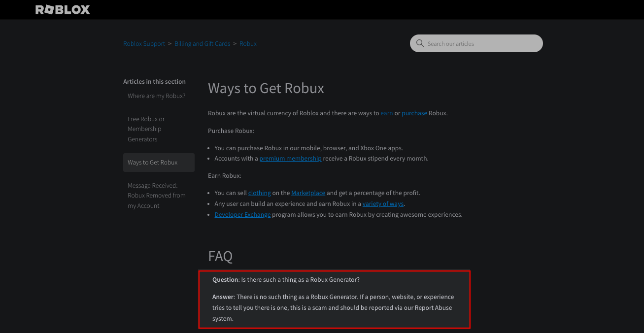Focus the Search our articles field

click(476, 43)
